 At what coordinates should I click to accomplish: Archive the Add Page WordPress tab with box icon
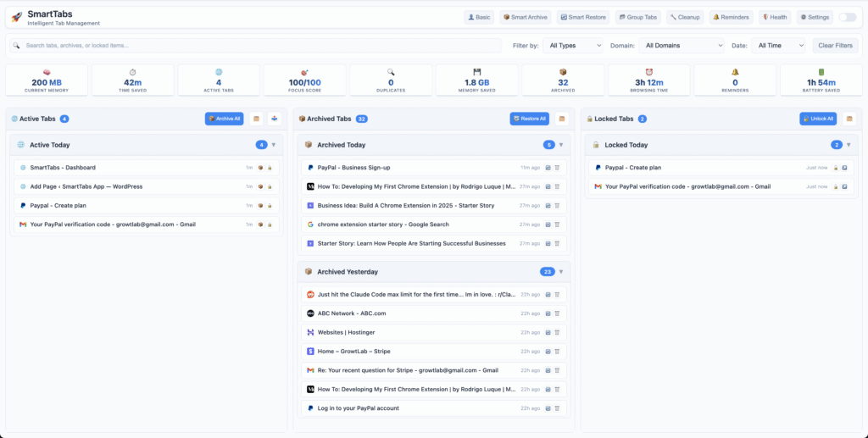260,186
